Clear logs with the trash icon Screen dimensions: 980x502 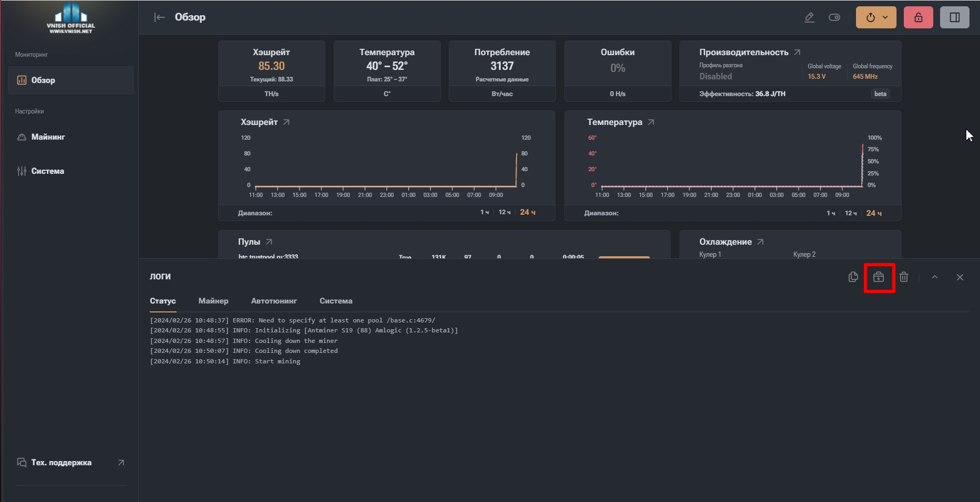[x=904, y=277]
